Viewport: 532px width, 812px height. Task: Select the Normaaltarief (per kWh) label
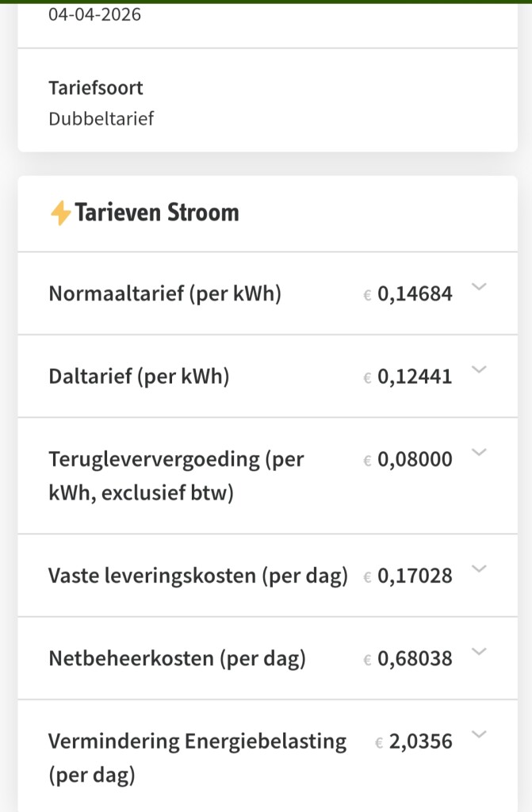tap(165, 293)
